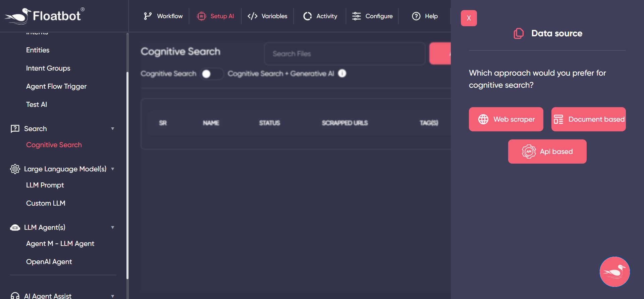This screenshot has width=644, height=299.
Task: Open LLM Prompt in the sidebar
Action: (45, 185)
